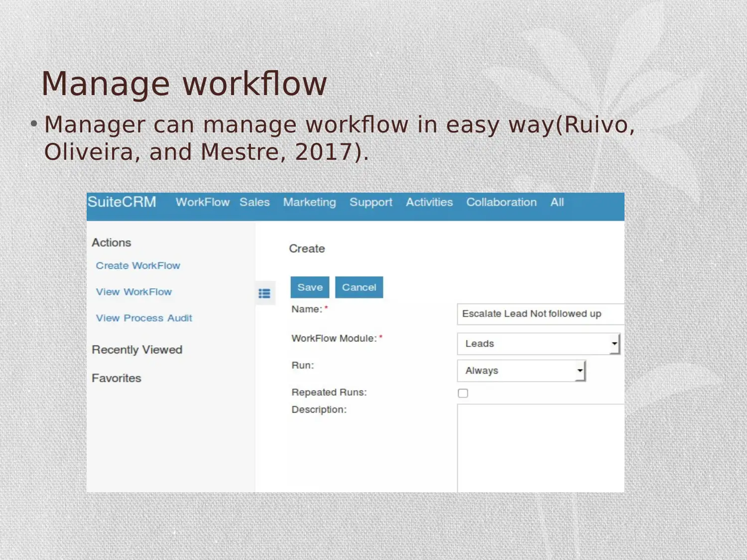Open the WorkFlow menu

203,202
